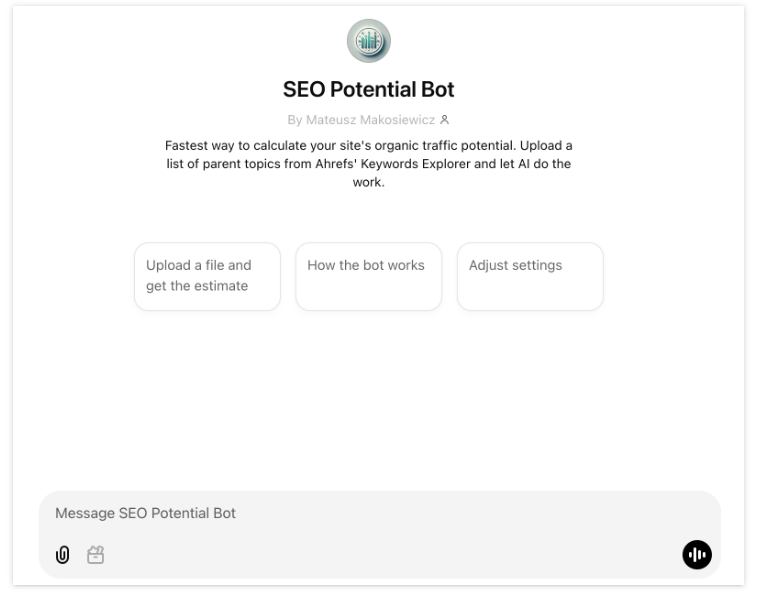Attach a file with the paperclip icon
Viewport: 762px width, 597px height.
pyautogui.click(x=63, y=554)
